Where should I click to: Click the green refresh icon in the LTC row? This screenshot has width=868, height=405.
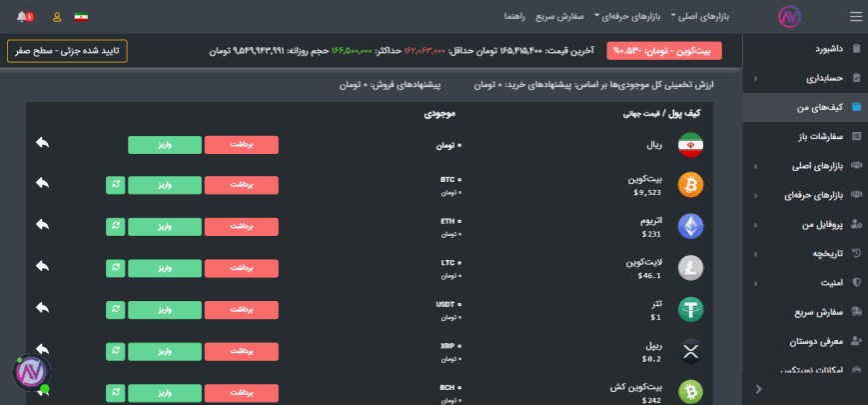(x=116, y=268)
